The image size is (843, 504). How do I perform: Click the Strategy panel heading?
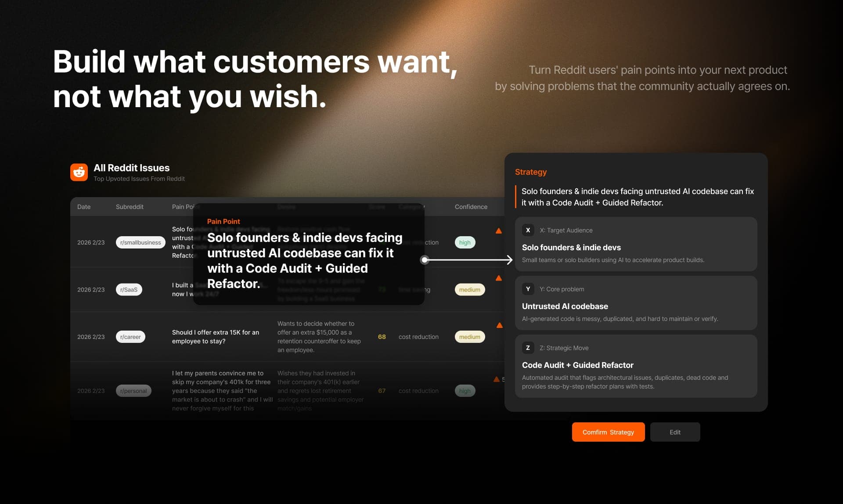tap(531, 172)
